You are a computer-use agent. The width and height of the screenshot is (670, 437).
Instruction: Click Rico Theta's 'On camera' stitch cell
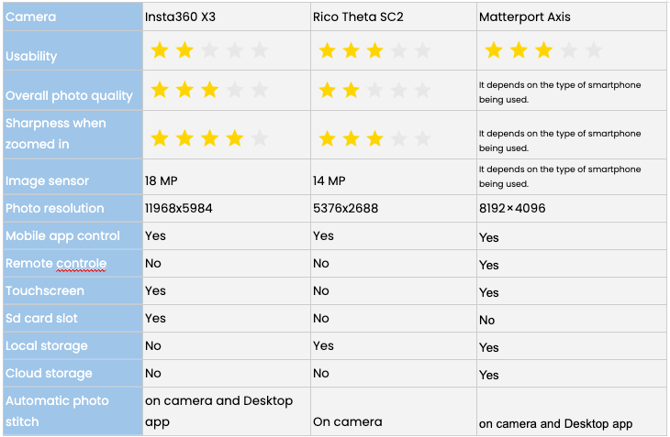347,422
